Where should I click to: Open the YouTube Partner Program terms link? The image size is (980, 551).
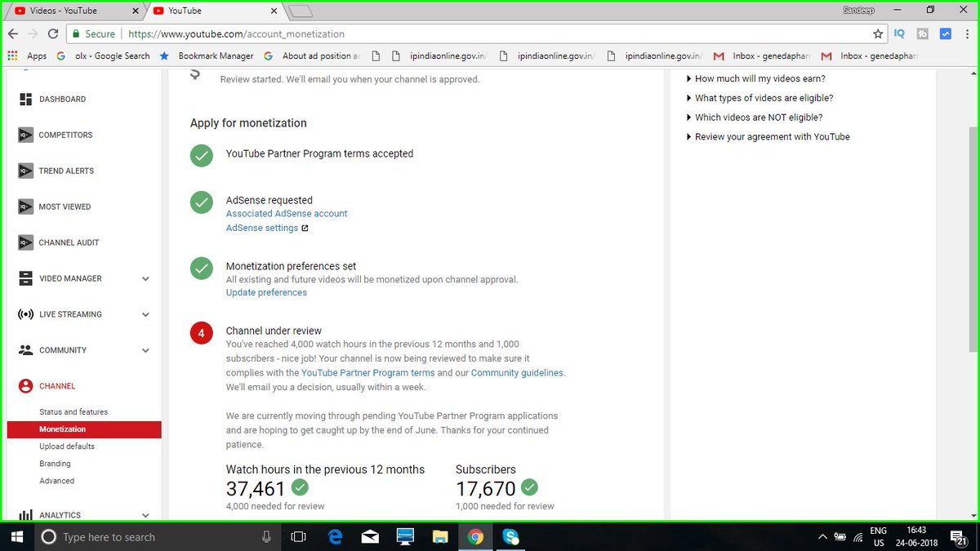(x=368, y=373)
